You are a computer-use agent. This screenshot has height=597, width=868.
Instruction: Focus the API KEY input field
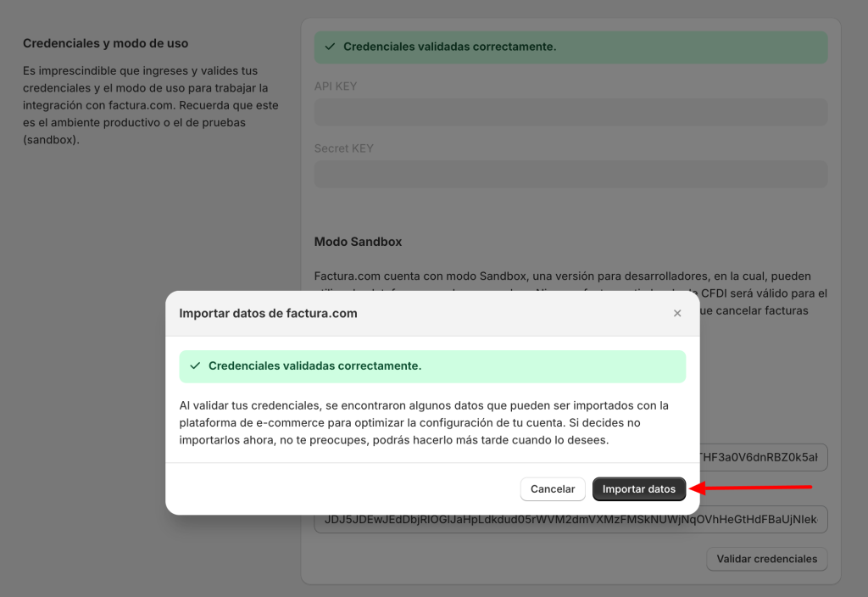[x=570, y=113]
